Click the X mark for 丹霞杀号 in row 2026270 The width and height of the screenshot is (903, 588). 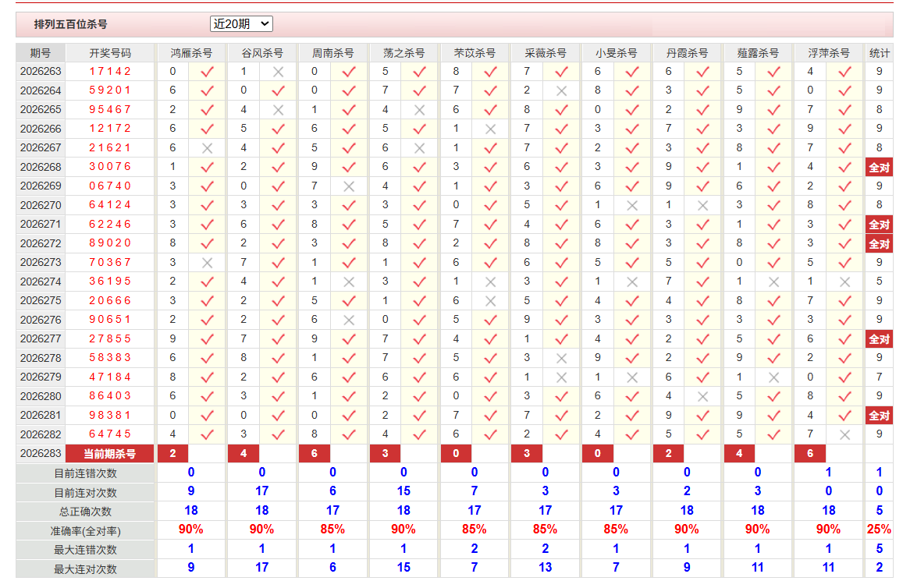(x=703, y=205)
